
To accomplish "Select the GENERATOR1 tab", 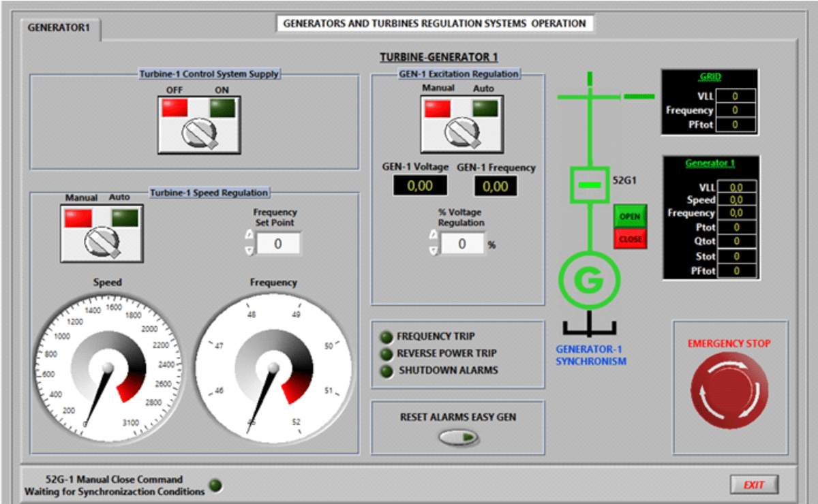I will pos(59,29).
